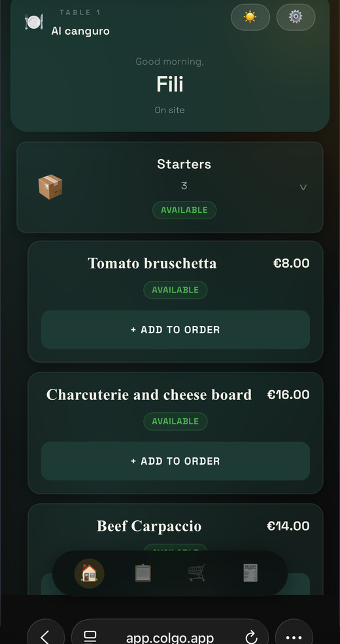Click the Al canguro restaurant name

click(x=80, y=31)
